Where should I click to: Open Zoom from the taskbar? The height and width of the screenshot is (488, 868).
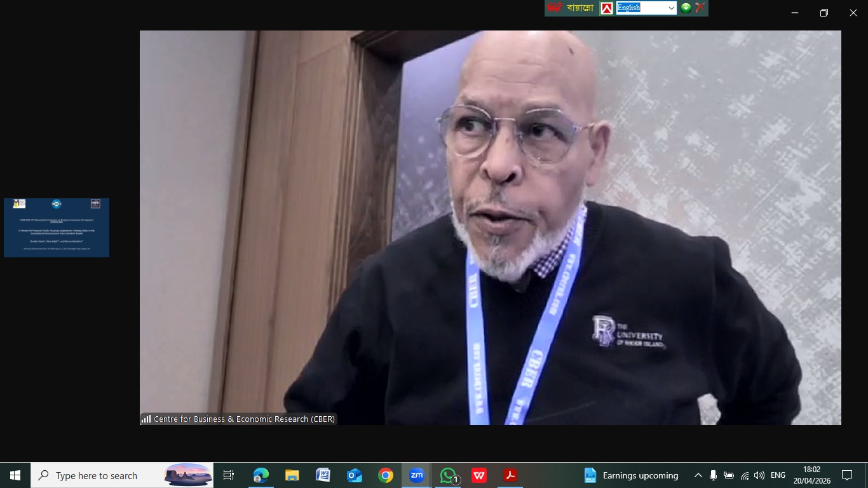point(416,475)
